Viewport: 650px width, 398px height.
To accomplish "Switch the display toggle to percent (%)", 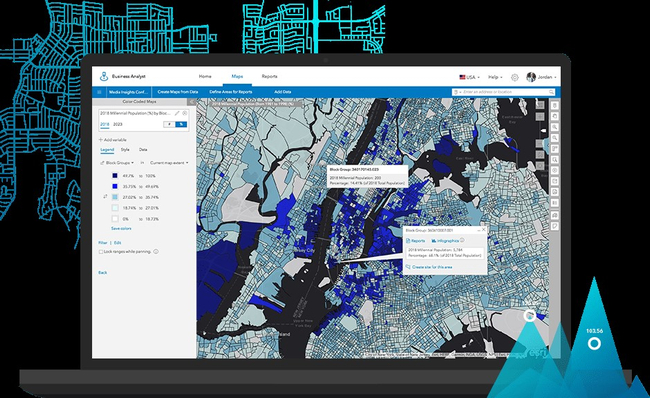I will pyautogui.click(x=181, y=124).
